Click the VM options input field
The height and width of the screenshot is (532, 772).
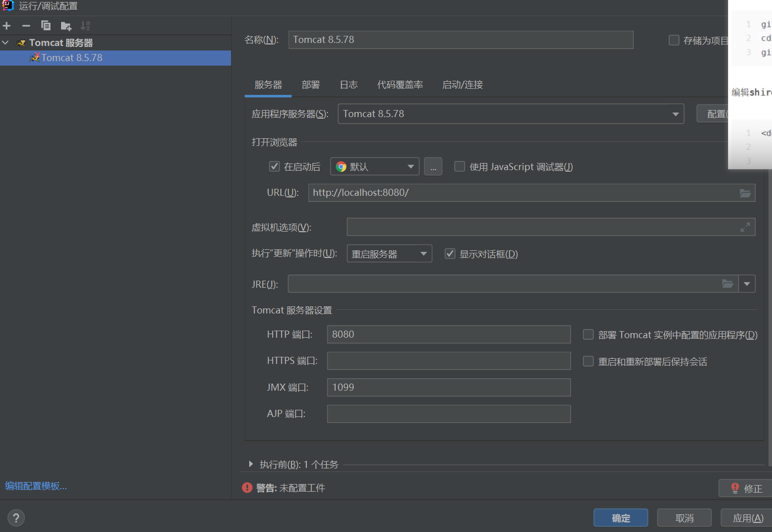(x=551, y=227)
